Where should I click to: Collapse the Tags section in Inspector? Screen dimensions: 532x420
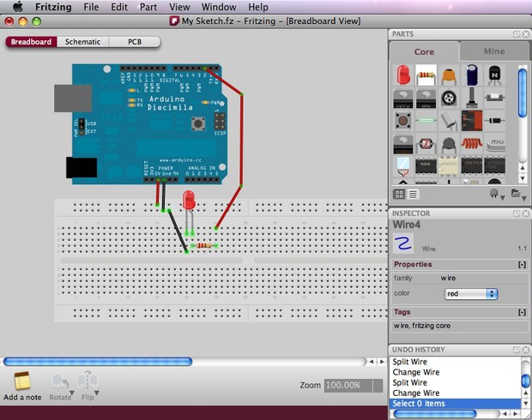point(522,313)
